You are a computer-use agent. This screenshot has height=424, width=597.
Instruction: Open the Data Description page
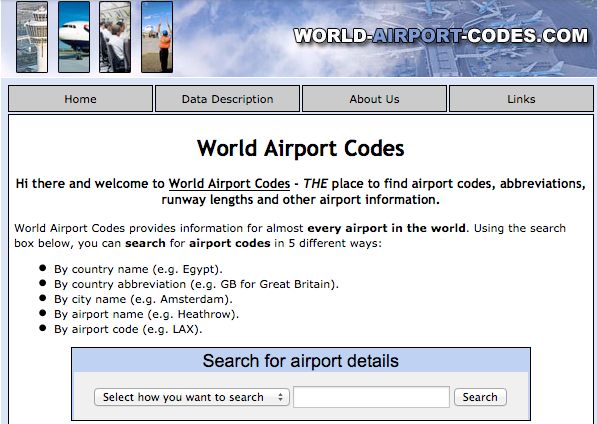pos(227,99)
